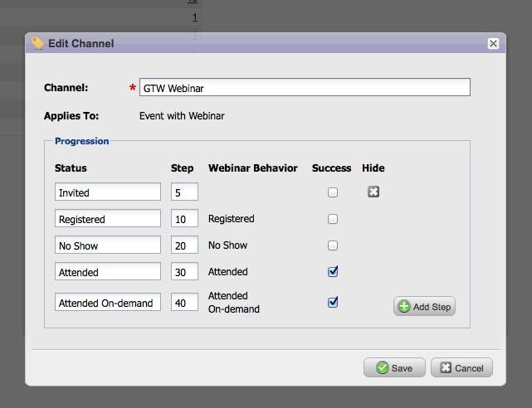Click the Channel name field
The width and height of the screenshot is (532, 408).
point(304,87)
